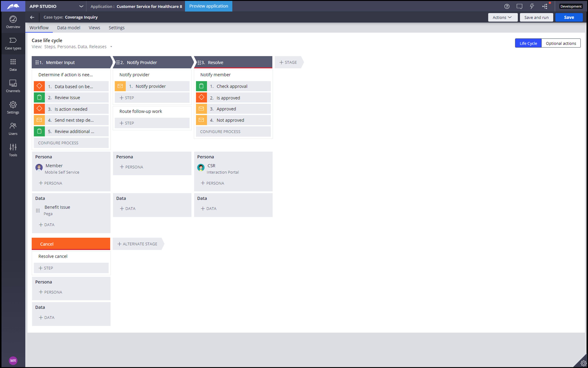Click the help question mark icon
The height and width of the screenshot is (368, 588).
(x=507, y=6)
